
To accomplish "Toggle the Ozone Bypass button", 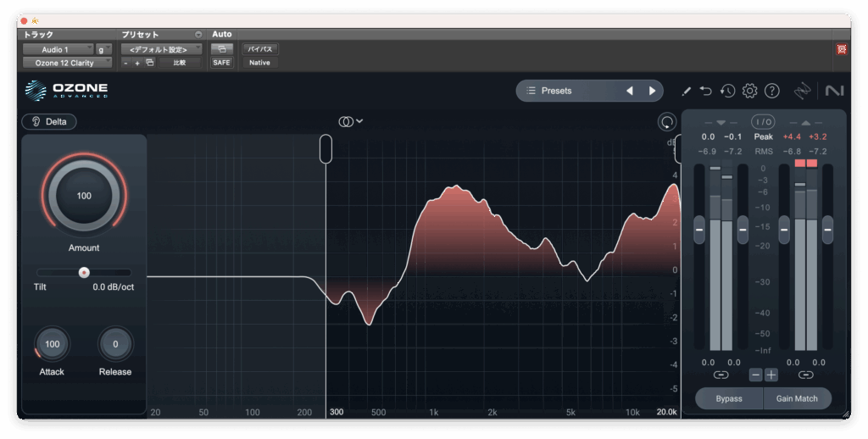I will point(728,398).
